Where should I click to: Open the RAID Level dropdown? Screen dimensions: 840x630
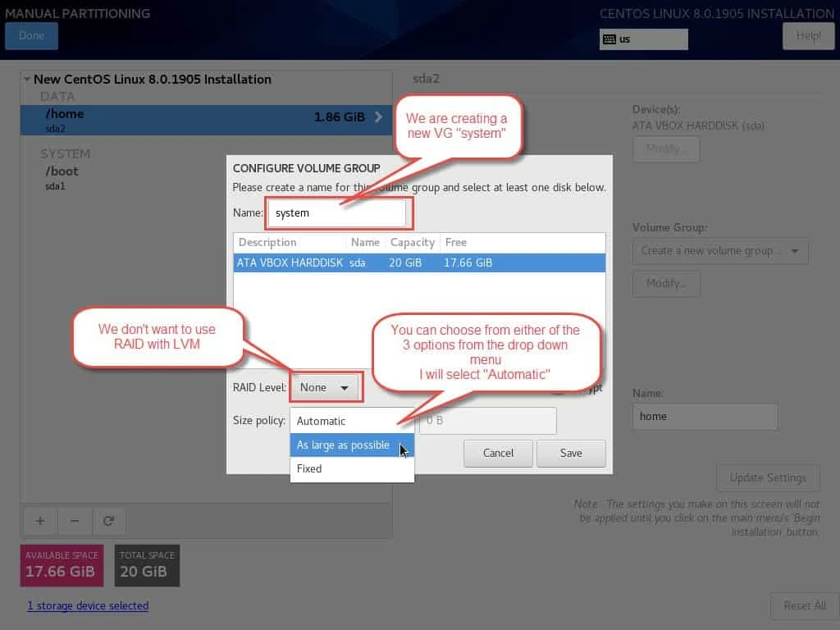coord(326,386)
